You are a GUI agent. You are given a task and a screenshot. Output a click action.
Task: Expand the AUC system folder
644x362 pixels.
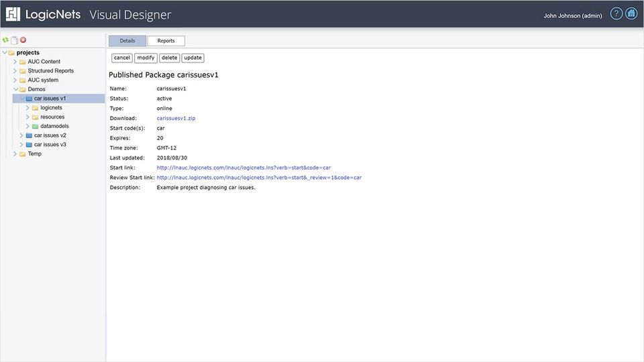(x=15, y=80)
